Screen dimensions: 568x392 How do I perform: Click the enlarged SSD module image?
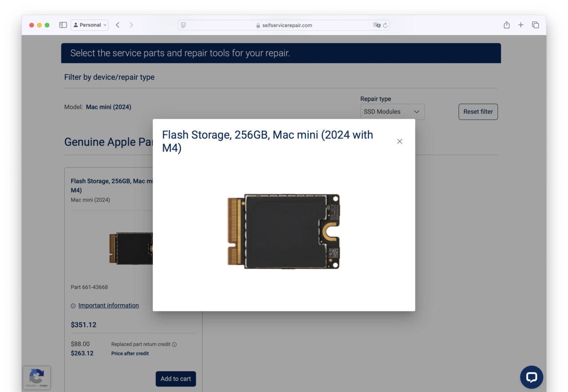[284, 231]
